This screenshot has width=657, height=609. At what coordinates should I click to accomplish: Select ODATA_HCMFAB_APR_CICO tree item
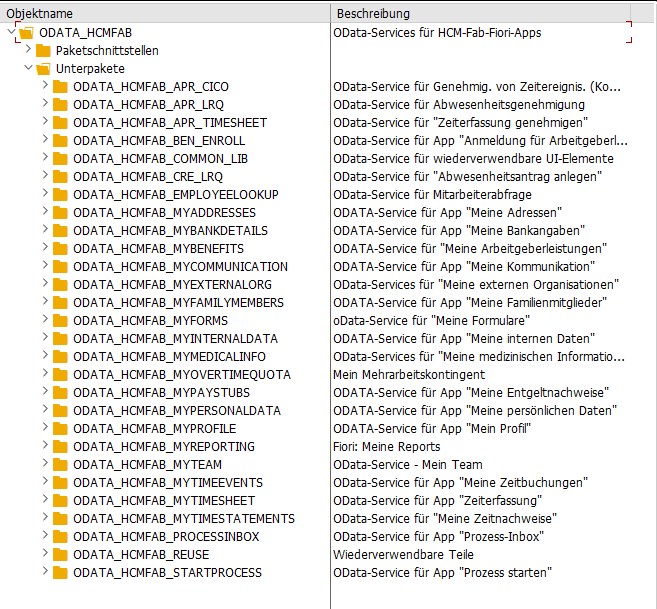pos(151,87)
